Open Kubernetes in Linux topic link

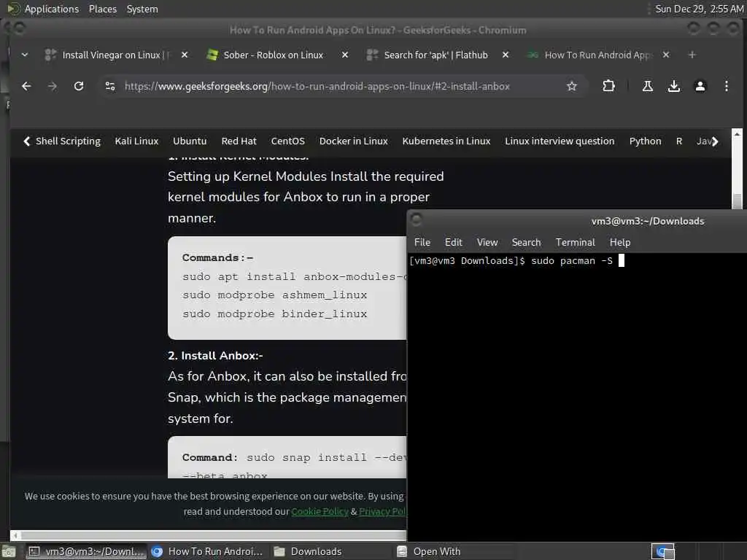(x=446, y=141)
